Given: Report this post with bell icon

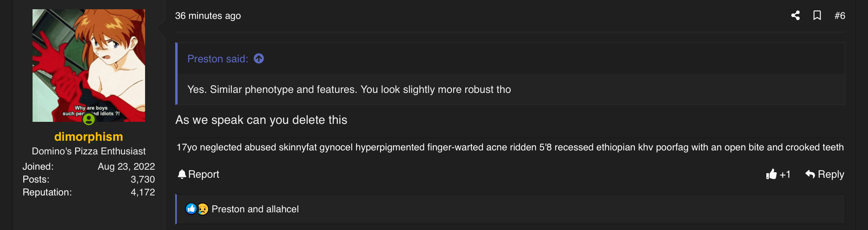Looking at the screenshot, I should click(x=199, y=174).
